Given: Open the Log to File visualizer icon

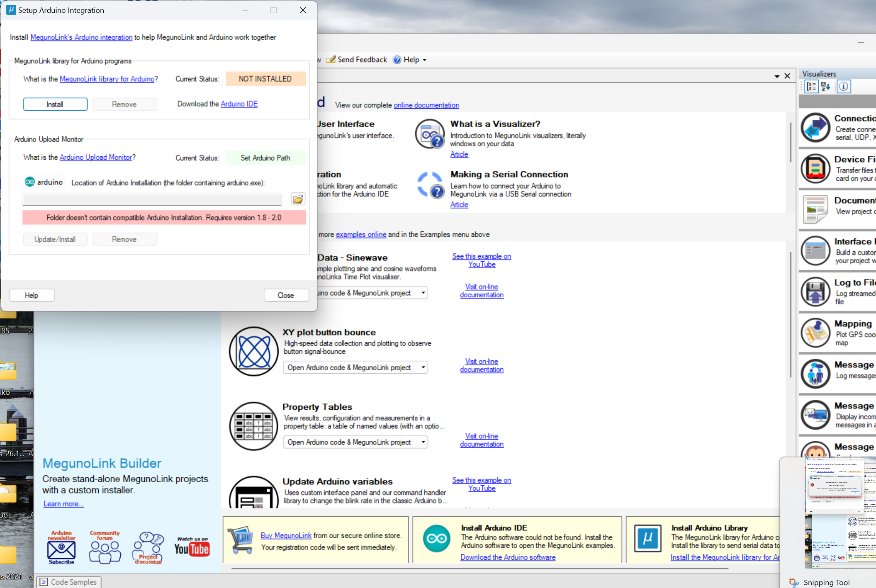Looking at the screenshot, I should [x=815, y=292].
